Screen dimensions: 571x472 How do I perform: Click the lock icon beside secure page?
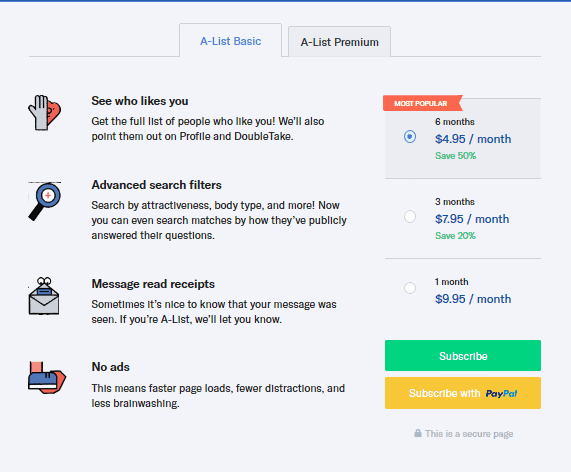(418, 433)
